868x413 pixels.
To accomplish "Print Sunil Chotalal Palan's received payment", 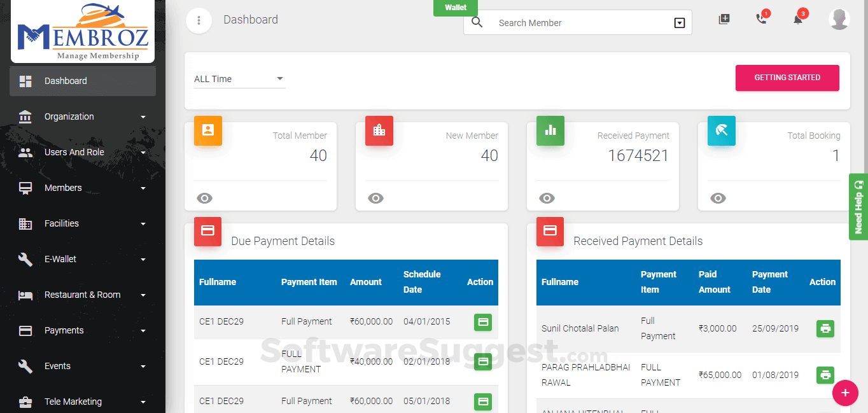I will pos(825,328).
